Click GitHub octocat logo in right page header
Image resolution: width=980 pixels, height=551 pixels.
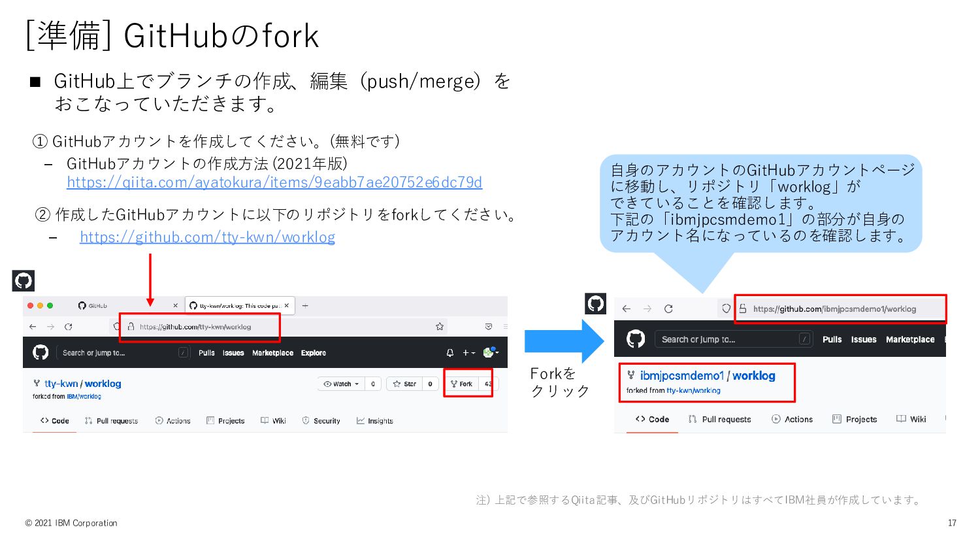click(x=636, y=339)
